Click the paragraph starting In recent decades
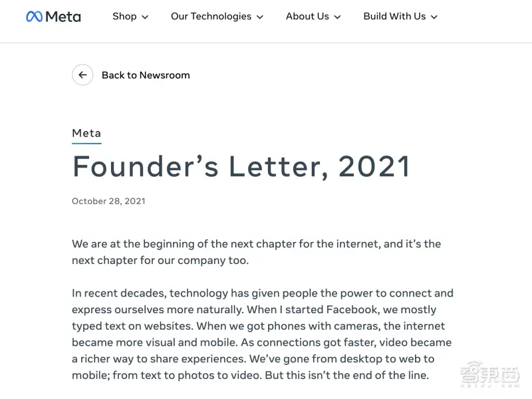 click(x=263, y=334)
